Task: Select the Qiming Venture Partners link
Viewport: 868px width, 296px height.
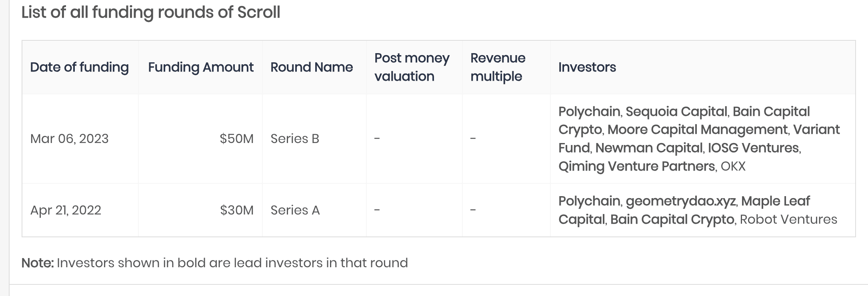Action: pyautogui.click(x=636, y=166)
